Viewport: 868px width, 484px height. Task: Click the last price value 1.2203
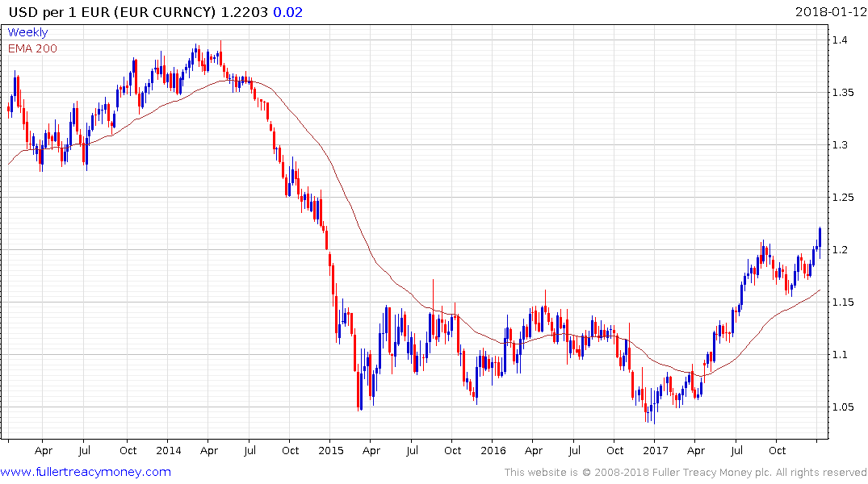click(244, 12)
